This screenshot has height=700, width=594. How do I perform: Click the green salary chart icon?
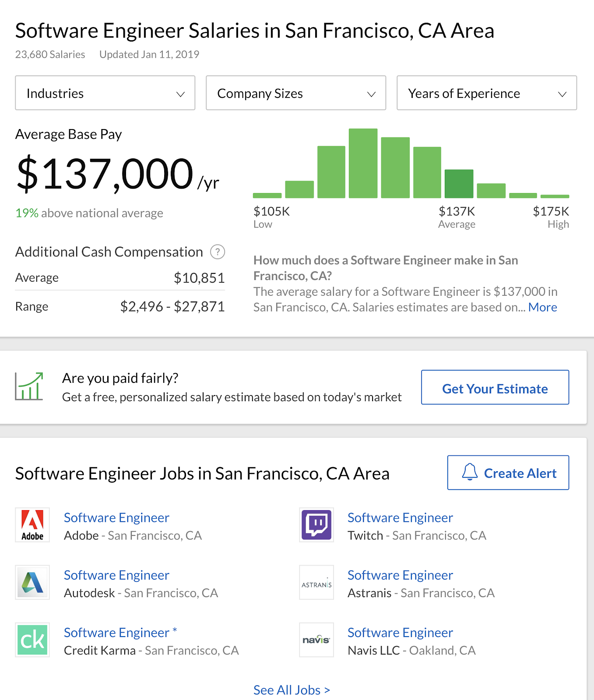[29, 386]
